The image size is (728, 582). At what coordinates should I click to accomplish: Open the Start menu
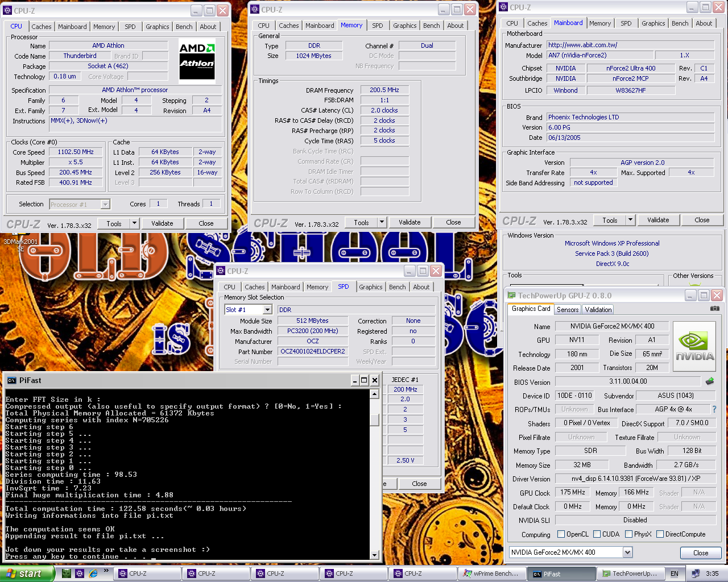click(x=27, y=573)
